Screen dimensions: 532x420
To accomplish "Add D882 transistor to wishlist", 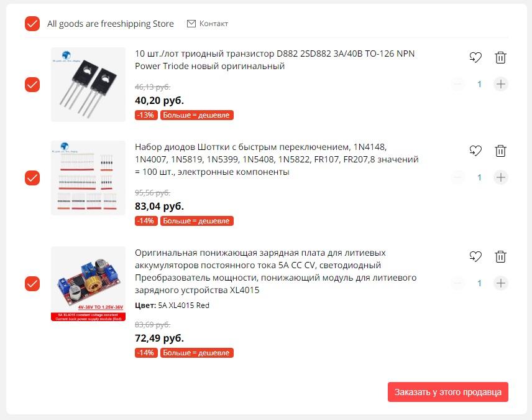I will coord(475,58).
